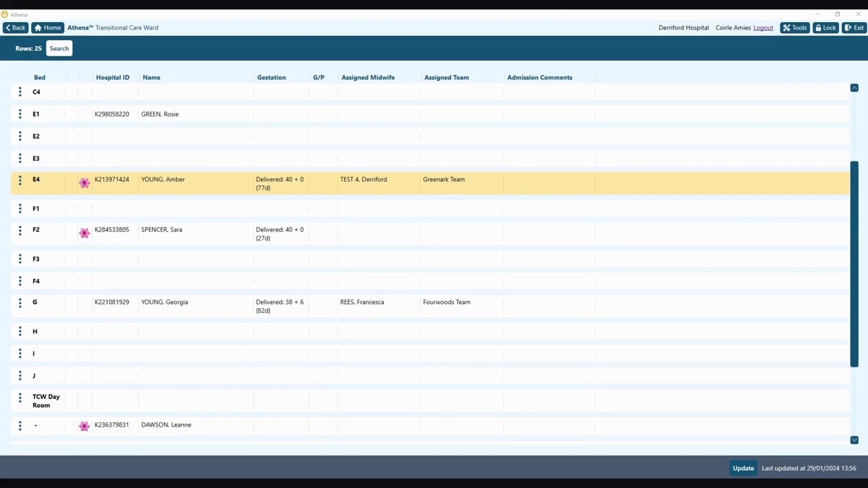
Task: Open row menu for bed E3
Action: click(20, 158)
